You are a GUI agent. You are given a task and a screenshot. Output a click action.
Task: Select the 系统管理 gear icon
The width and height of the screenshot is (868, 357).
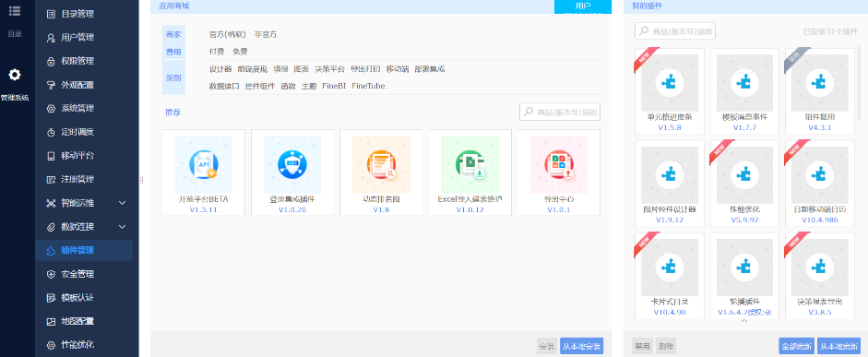tap(51, 109)
